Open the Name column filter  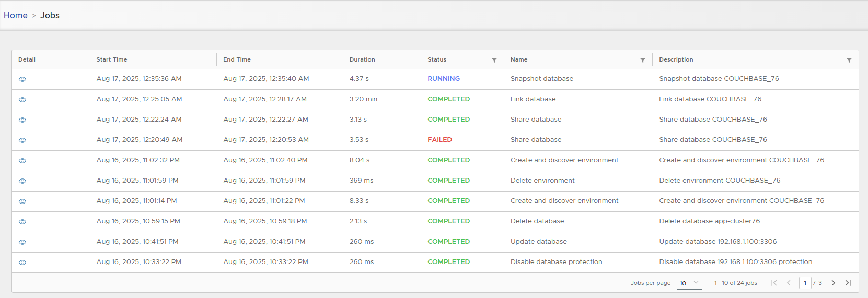tap(642, 61)
